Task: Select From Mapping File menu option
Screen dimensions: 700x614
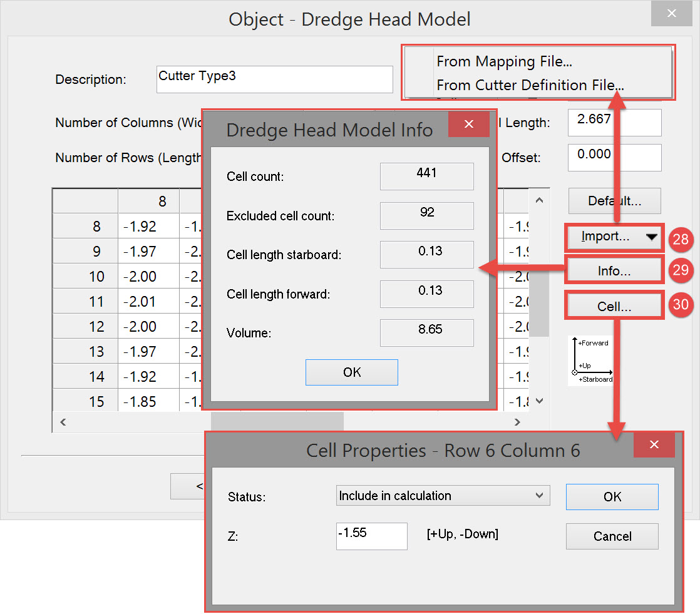Action: pos(504,61)
